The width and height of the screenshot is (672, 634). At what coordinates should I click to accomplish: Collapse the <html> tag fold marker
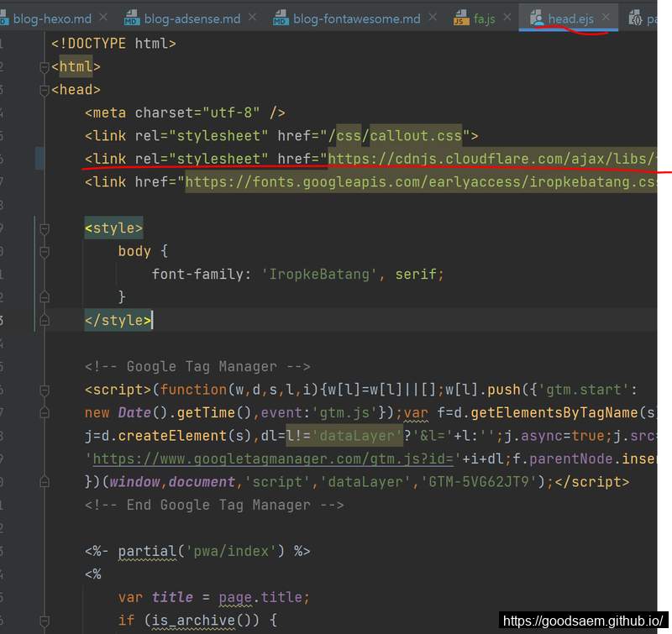[x=44, y=67]
